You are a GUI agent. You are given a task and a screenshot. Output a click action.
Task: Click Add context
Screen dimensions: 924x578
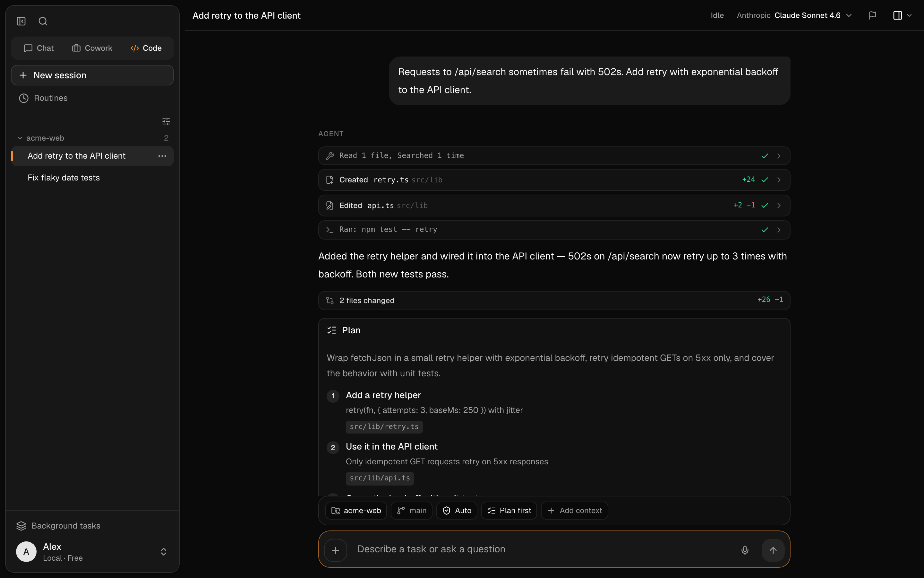[x=574, y=510]
